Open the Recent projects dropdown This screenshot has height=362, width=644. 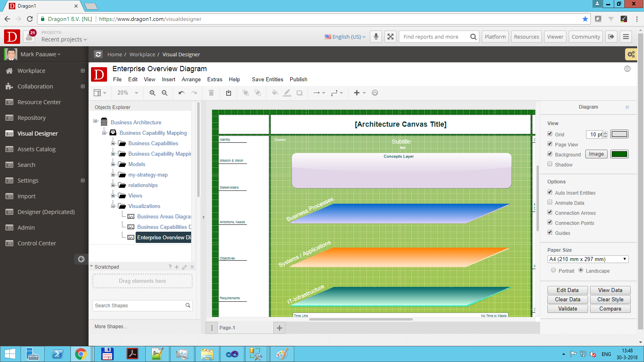64,39
